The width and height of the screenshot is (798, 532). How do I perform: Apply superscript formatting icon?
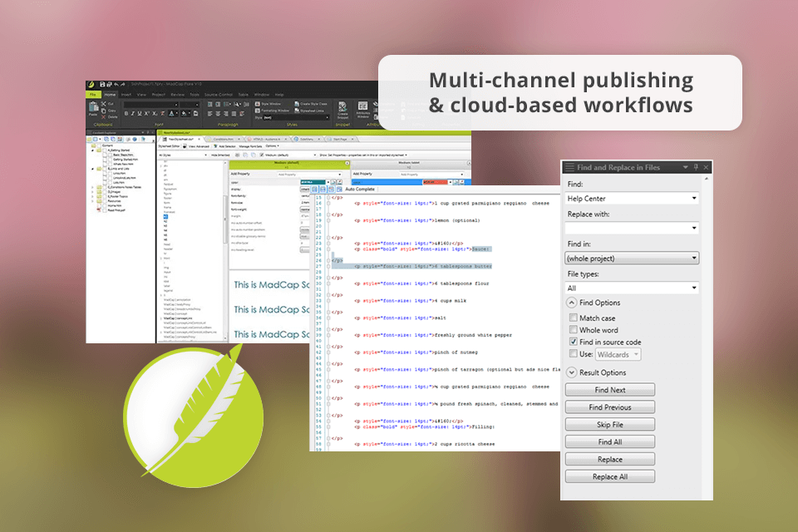pos(147,114)
